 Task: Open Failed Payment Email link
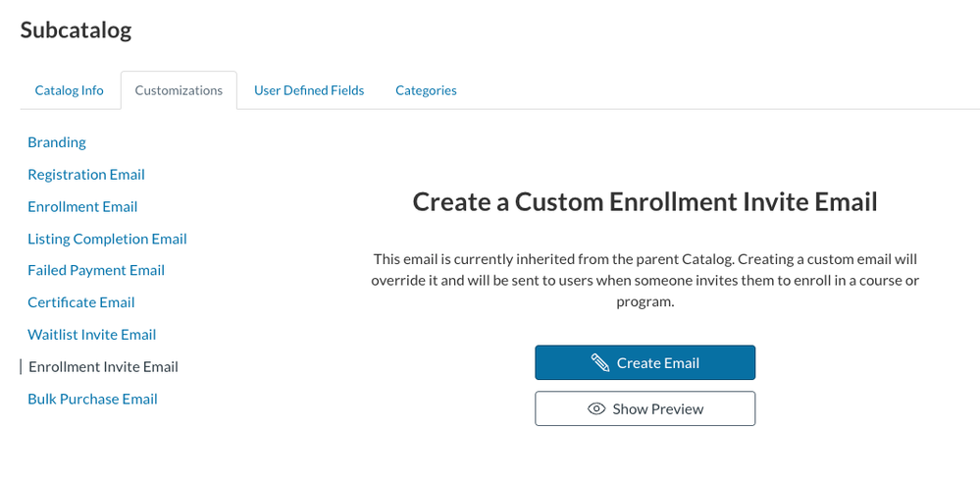tap(96, 270)
